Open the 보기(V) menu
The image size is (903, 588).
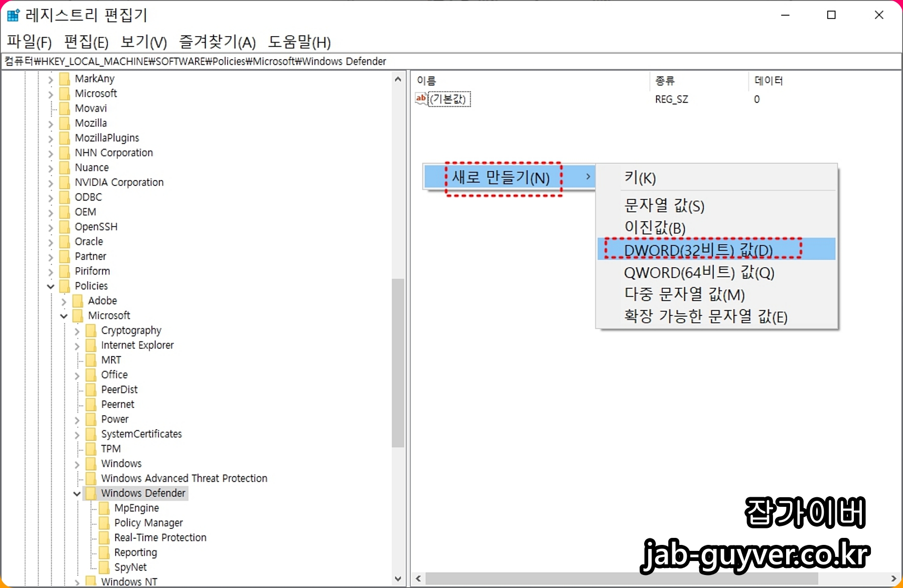143,42
